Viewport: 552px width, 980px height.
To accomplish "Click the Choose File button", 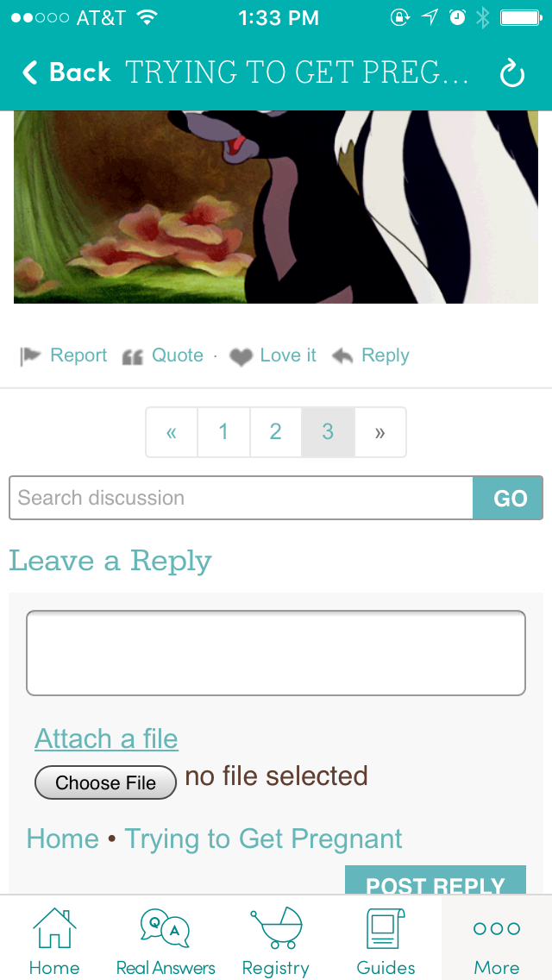I will 105,782.
